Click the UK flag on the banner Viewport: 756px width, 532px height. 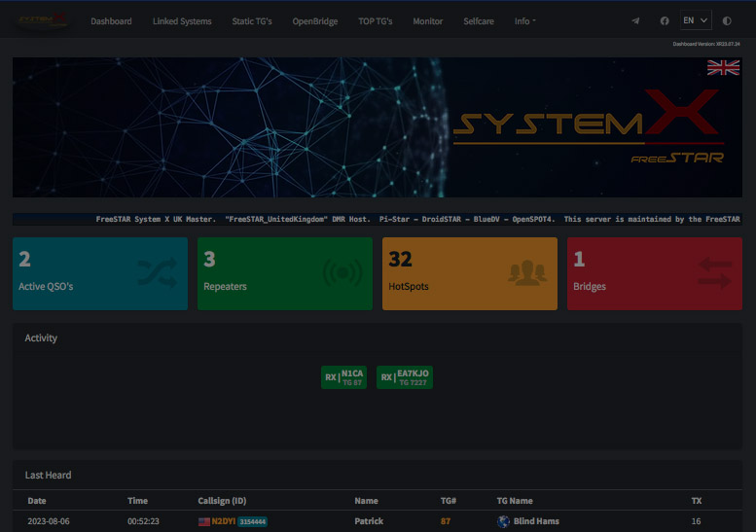point(723,67)
